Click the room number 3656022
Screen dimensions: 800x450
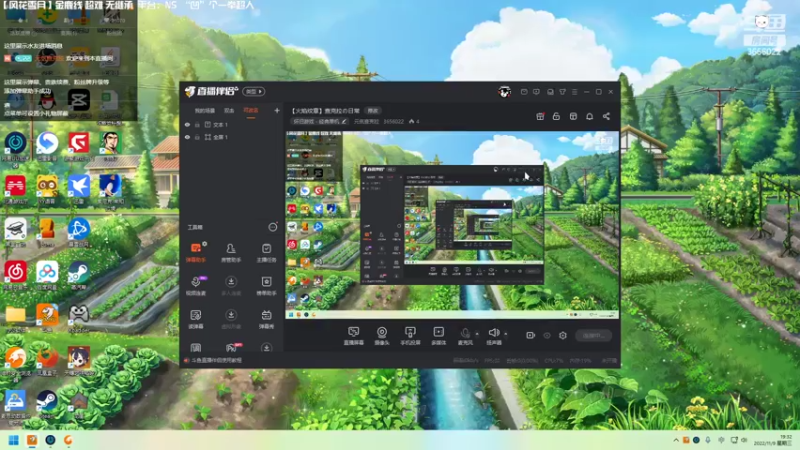(x=393, y=121)
